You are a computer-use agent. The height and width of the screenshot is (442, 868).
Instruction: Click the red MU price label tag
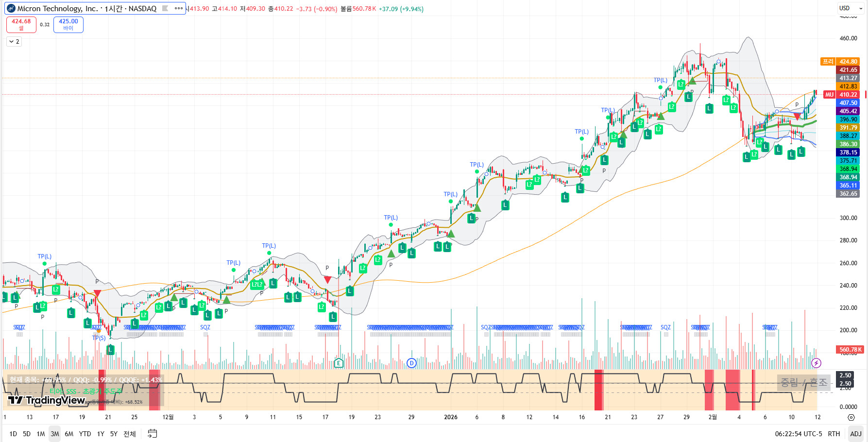pos(829,95)
